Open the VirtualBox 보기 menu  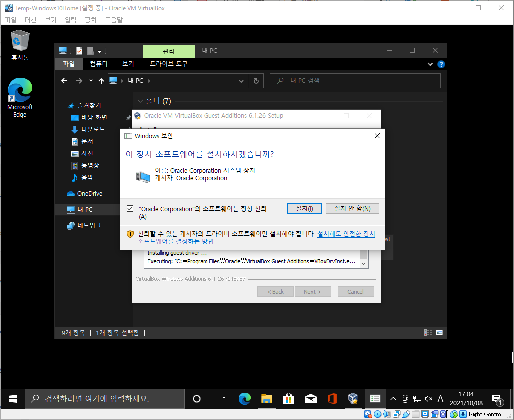[51, 20]
